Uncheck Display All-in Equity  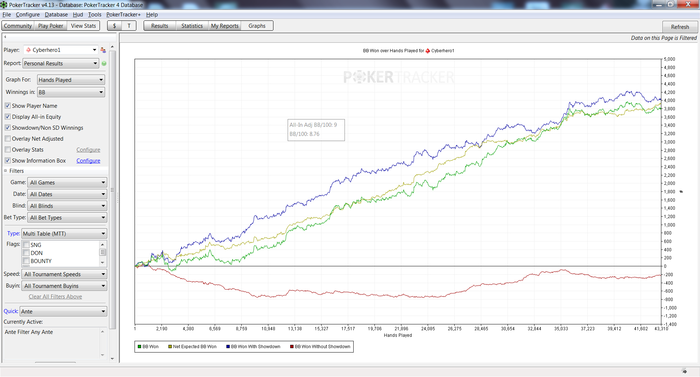click(x=8, y=117)
